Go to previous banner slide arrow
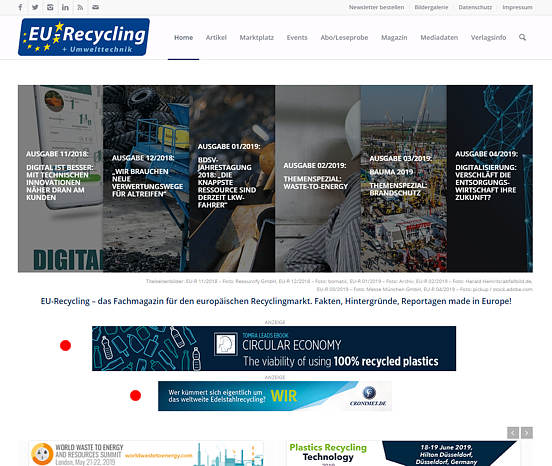Image resolution: width=552 pixels, height=466 pixels. (x=513, y=433)
